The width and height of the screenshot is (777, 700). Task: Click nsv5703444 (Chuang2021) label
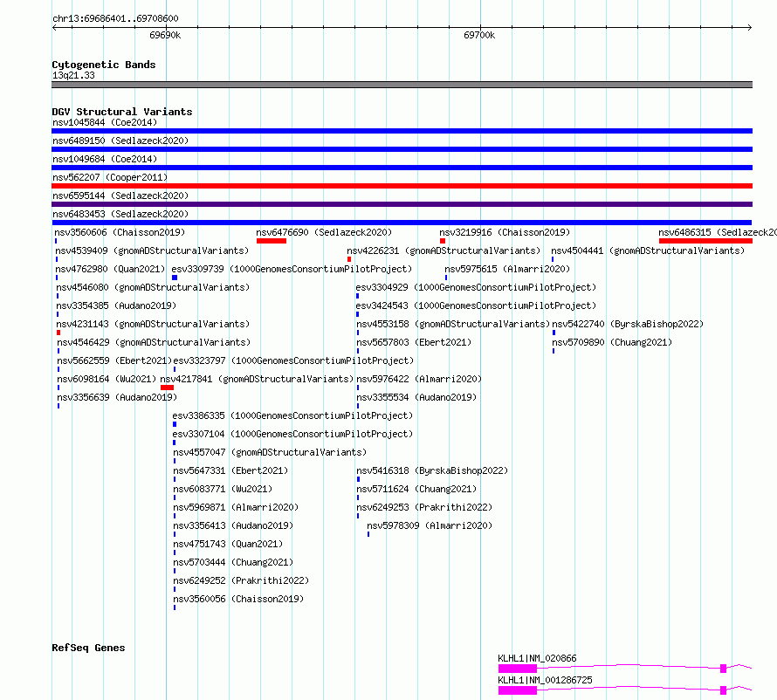[x=233, y=562]
